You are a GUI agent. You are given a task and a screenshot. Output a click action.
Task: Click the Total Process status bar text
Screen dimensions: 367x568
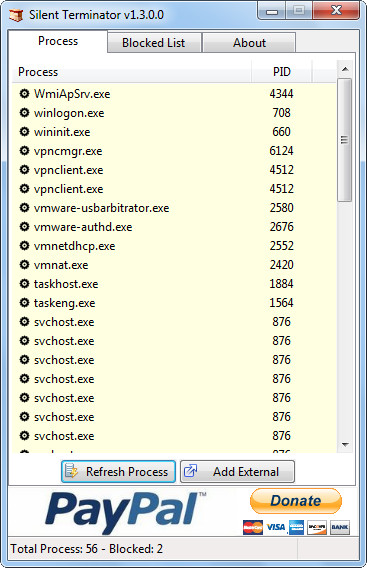coord(87,549)
